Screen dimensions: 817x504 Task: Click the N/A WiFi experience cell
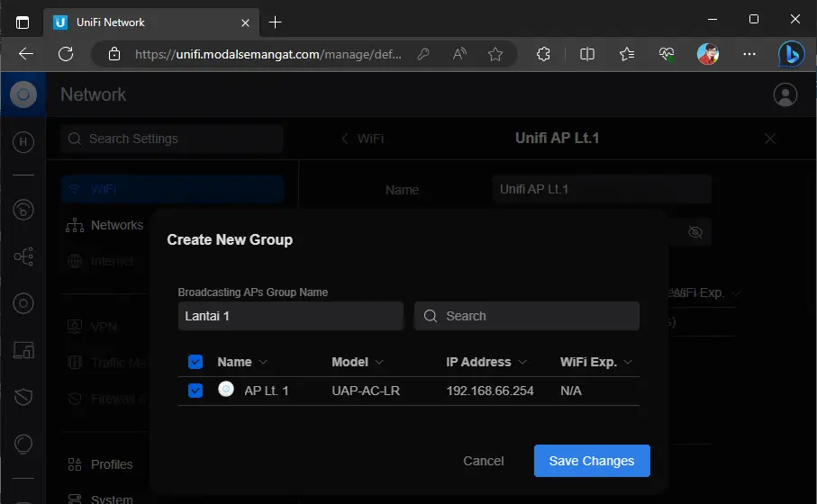[x=570, y=391]
